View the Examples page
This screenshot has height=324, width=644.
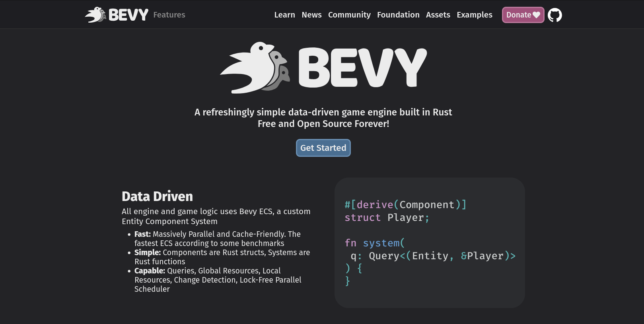[474, 15]
